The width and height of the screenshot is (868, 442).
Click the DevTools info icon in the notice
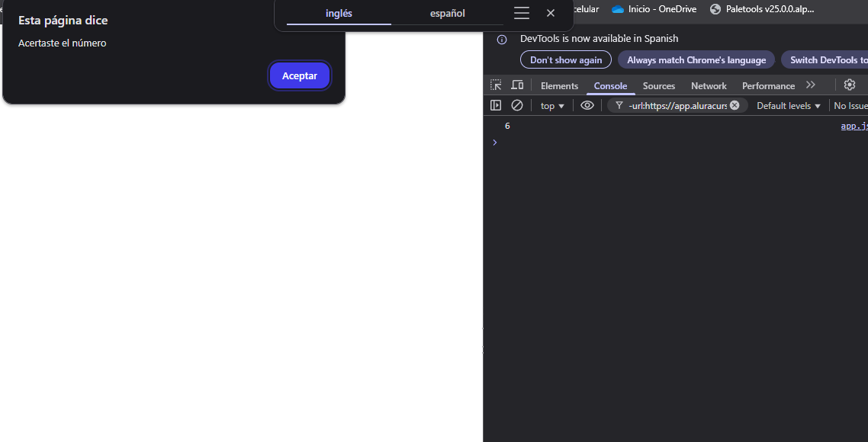tap(502, 40)
